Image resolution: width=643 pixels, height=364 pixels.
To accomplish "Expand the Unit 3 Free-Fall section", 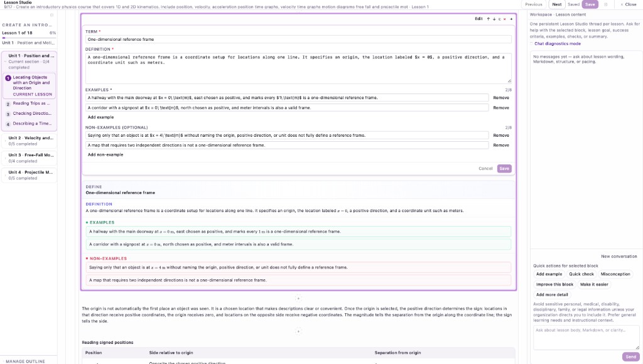I will [x=29, y=158].
